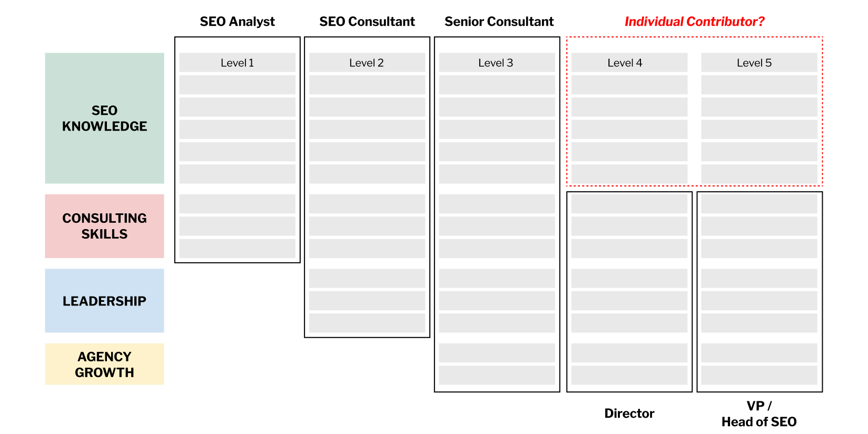Select the Level 3 cell
Screen dimensions: 868x434
[x=497, y=63]
